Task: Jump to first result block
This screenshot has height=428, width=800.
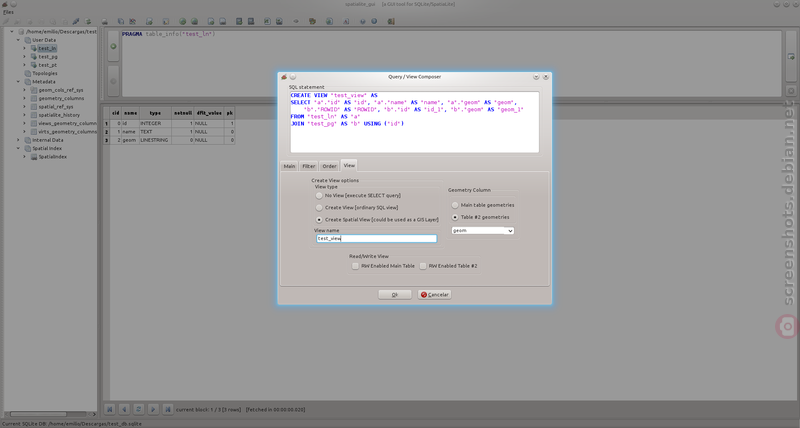Action: (110, 409)
